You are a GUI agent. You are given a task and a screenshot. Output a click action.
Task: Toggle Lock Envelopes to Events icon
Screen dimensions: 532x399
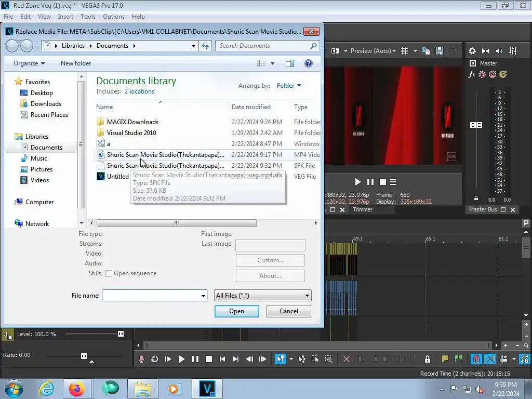point(525,359)
